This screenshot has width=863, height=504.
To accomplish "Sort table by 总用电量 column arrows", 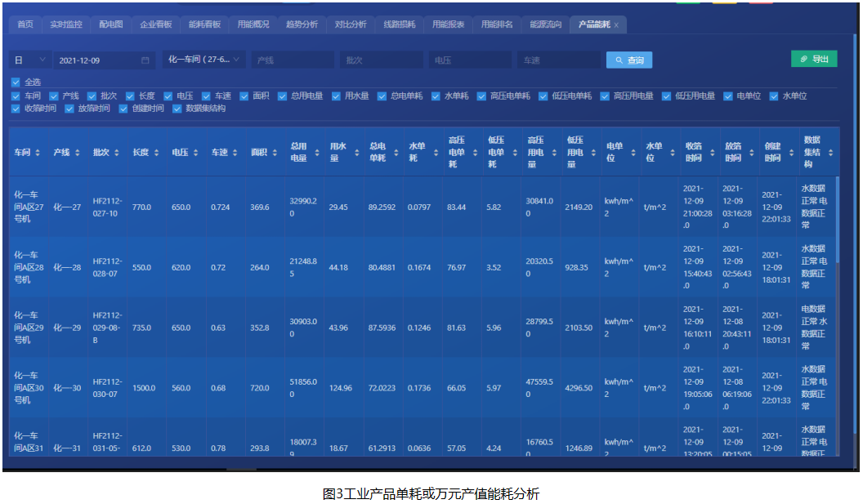I will click(x=317, y=153).
